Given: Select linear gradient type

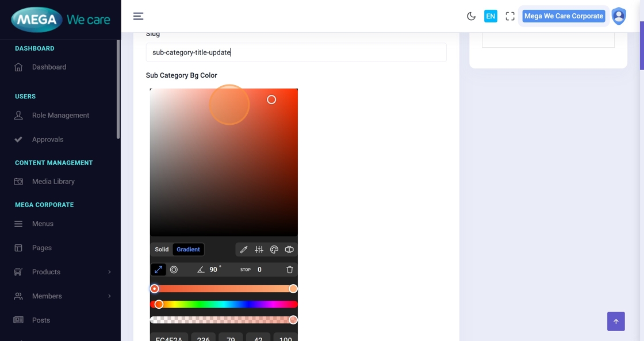Looking at the screenshot, I should click(x=158, y=270).
